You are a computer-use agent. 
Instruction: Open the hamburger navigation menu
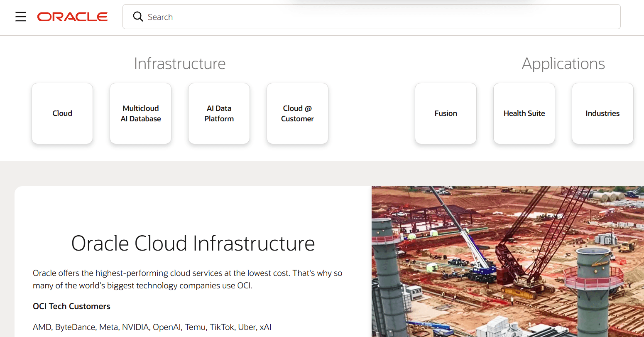[21, 17]
